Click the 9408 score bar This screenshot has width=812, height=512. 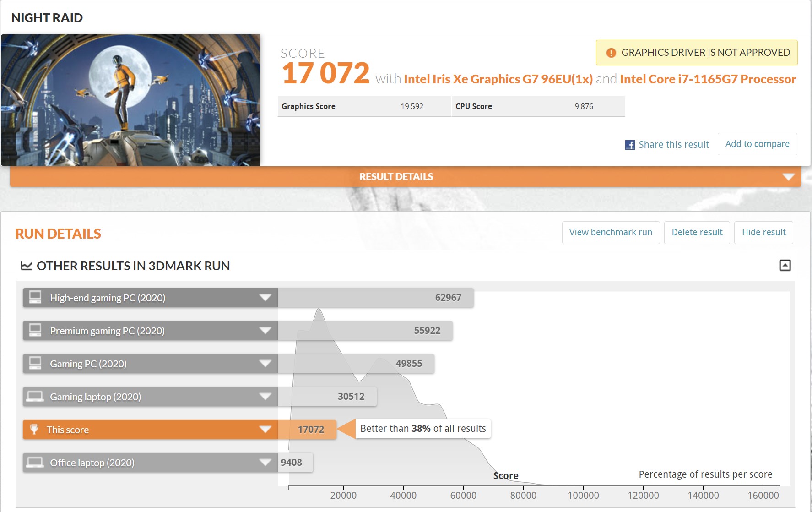click(x=296, y=463)
